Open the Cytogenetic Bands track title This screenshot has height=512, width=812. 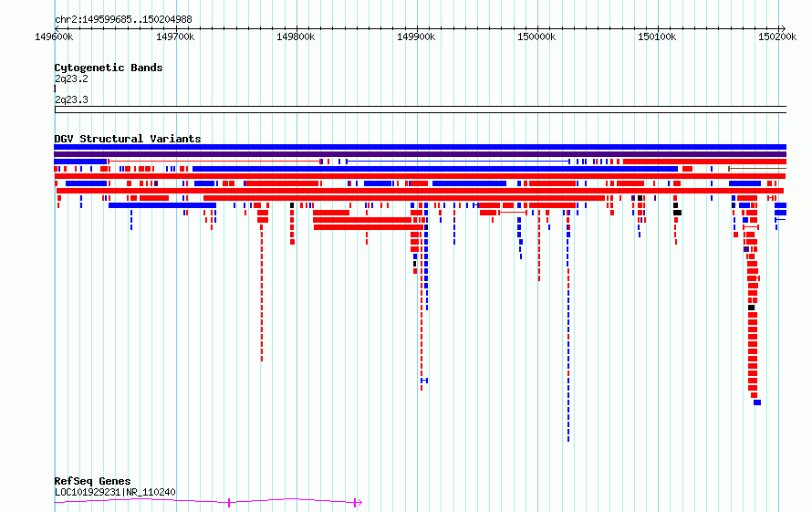pyautogui.click(x=109, y=68)
